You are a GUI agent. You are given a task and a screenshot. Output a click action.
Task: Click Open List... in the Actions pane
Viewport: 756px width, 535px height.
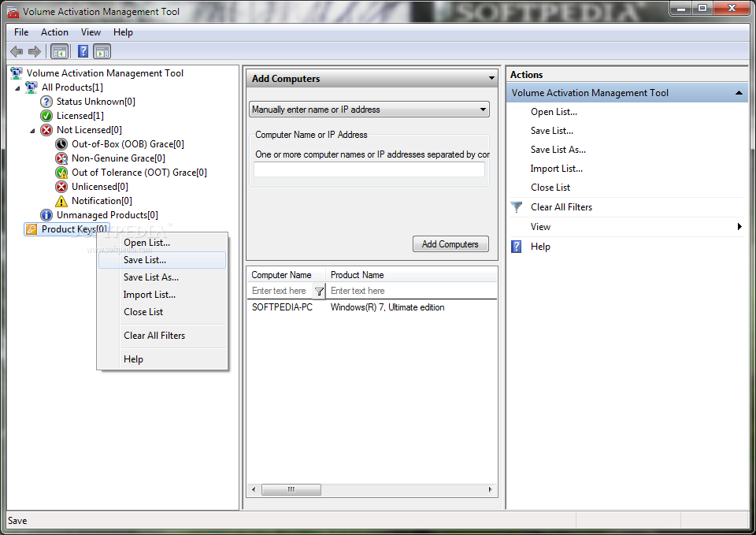[554, 112]
